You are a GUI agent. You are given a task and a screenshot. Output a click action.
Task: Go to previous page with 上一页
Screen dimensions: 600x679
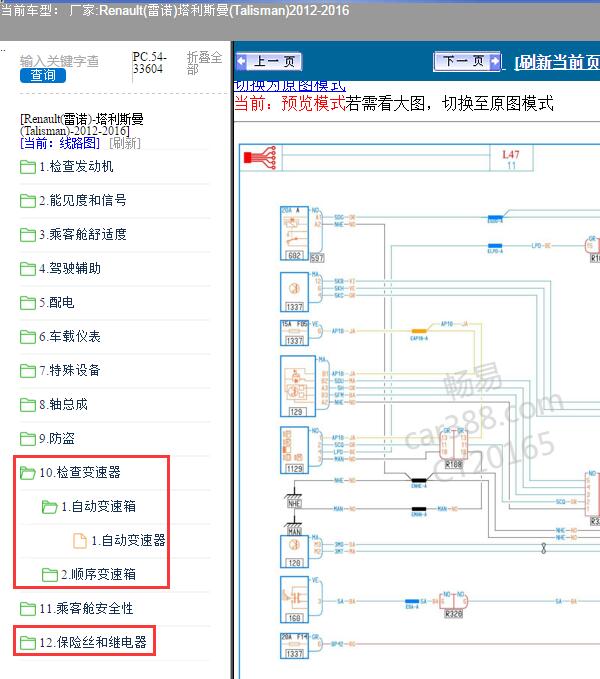pos(269,61)
